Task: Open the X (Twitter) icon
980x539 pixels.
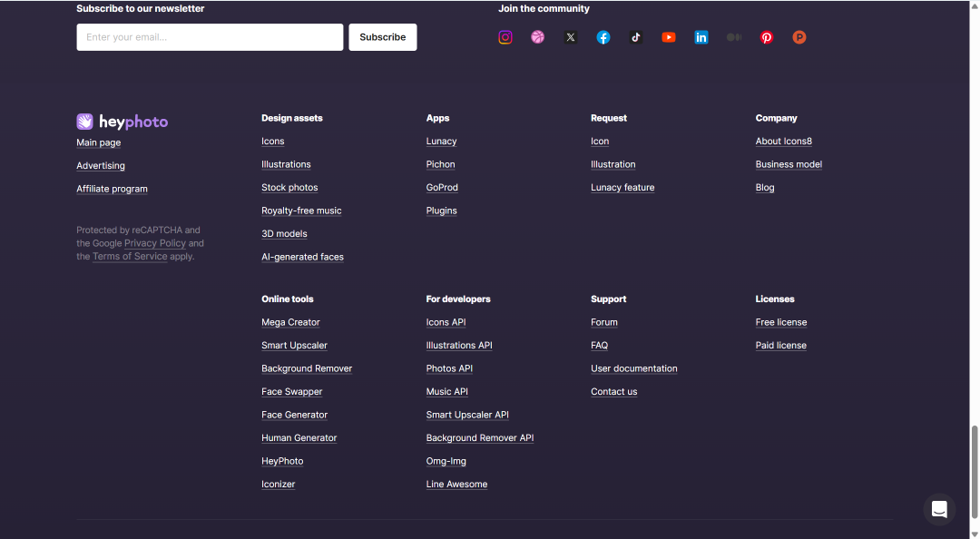Action: pos(571,37)
